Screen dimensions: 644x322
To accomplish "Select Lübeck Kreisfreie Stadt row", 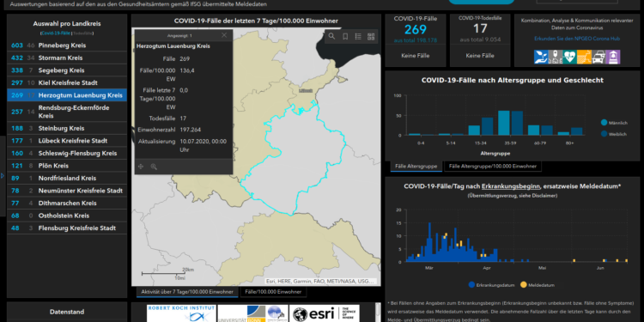I will click(x=67, y=141).
